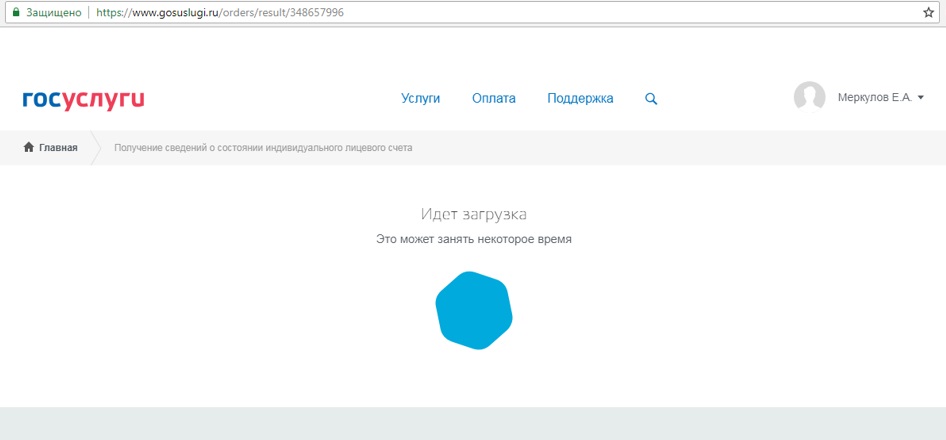Bookmark this page with the star icon
This screenshot has width=946, height=440.
coord(927,13)
